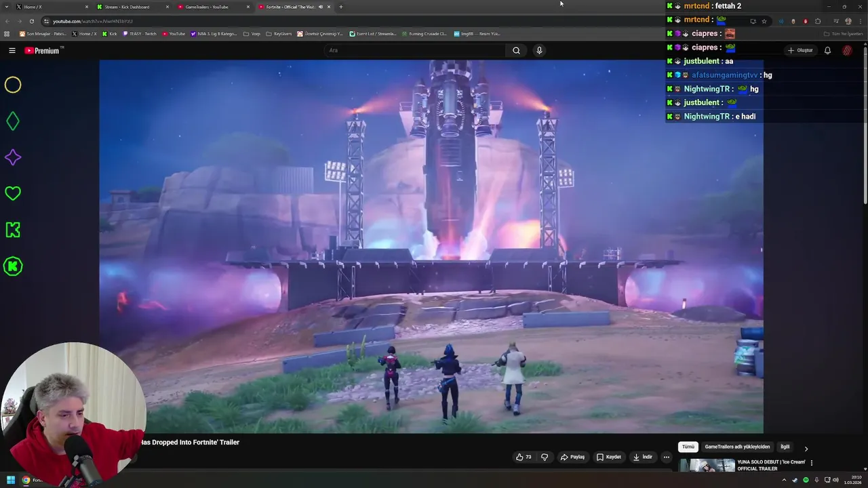Viewport: 868px width, 488px height.
Task: Click the green Kick K logo icon
Action: point(13,230)
